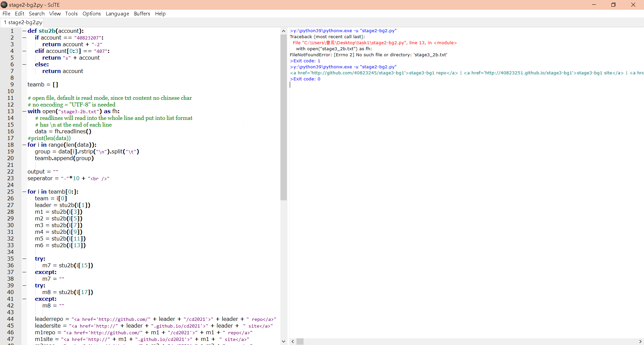The width and height of the screenshot is (644, 345).
Task: Click the 'leader = stu2b(i[1])' line
Action: pyautogui.click(x=62, y=205)
